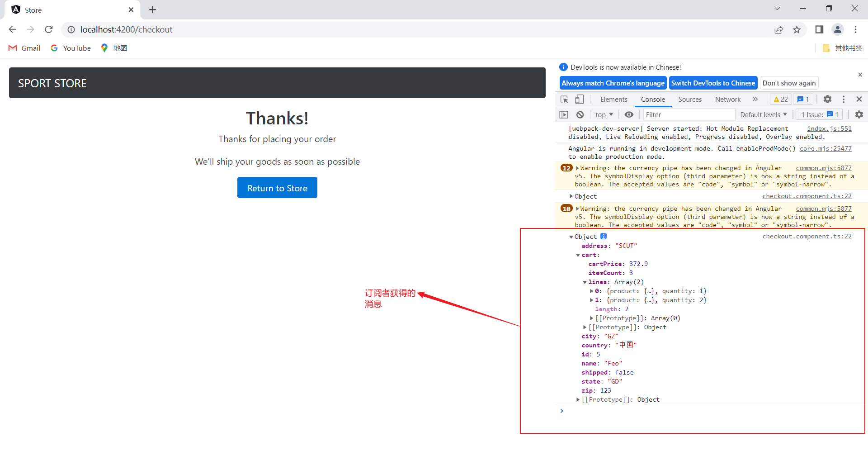This screenshot has width=868, height=465.
Task: Dismiss the DevTools language notification
Action: [x=860, y=75]
